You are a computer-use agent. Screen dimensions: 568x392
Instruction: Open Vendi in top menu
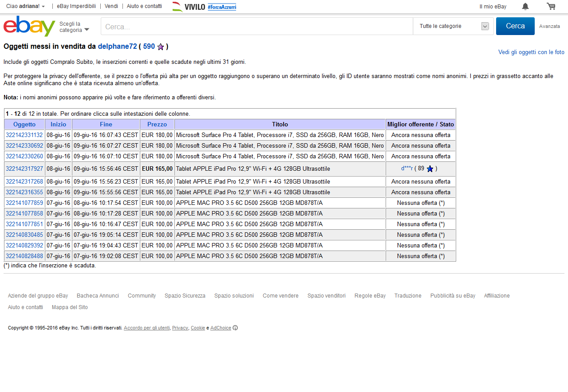[111, 6]
